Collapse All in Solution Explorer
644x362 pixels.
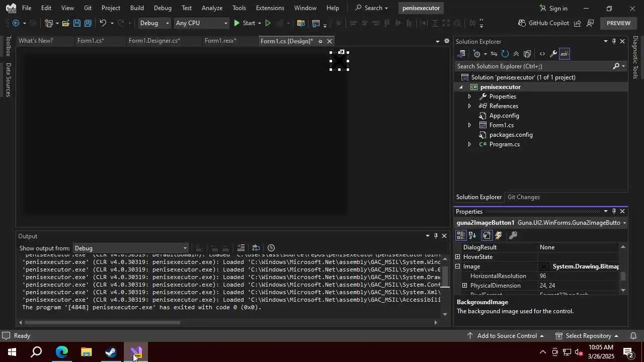tap(516, 54)
